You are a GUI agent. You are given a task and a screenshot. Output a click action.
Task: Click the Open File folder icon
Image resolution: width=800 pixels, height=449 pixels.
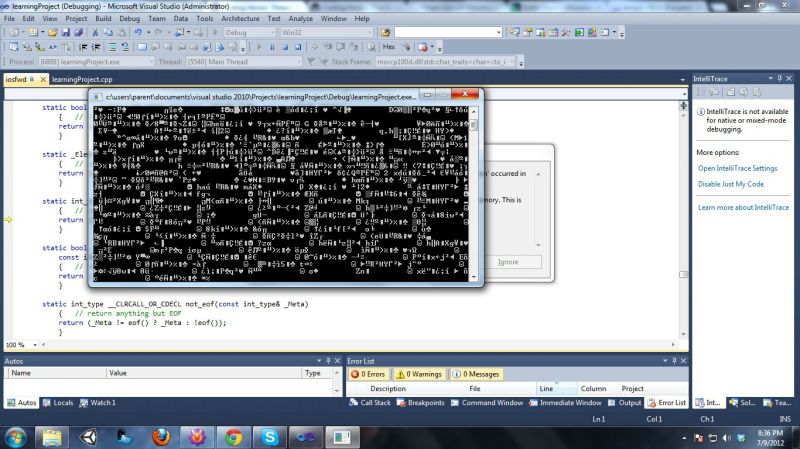click(53, 32)
